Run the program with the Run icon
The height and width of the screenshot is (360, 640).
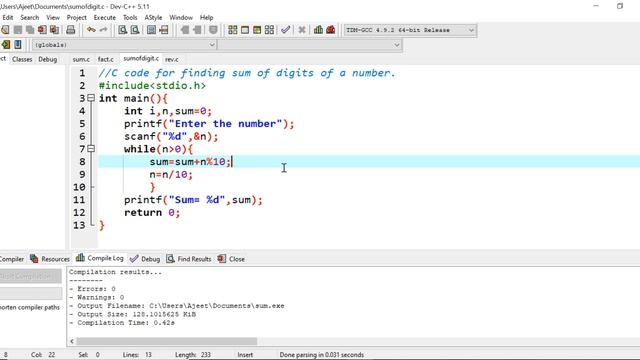point(245,30)
